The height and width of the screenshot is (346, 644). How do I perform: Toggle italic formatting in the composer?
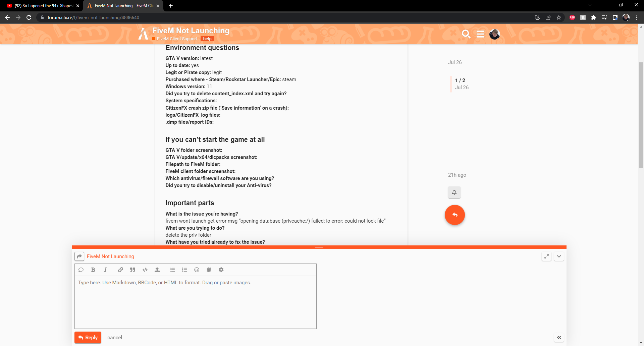click(105, 270)
